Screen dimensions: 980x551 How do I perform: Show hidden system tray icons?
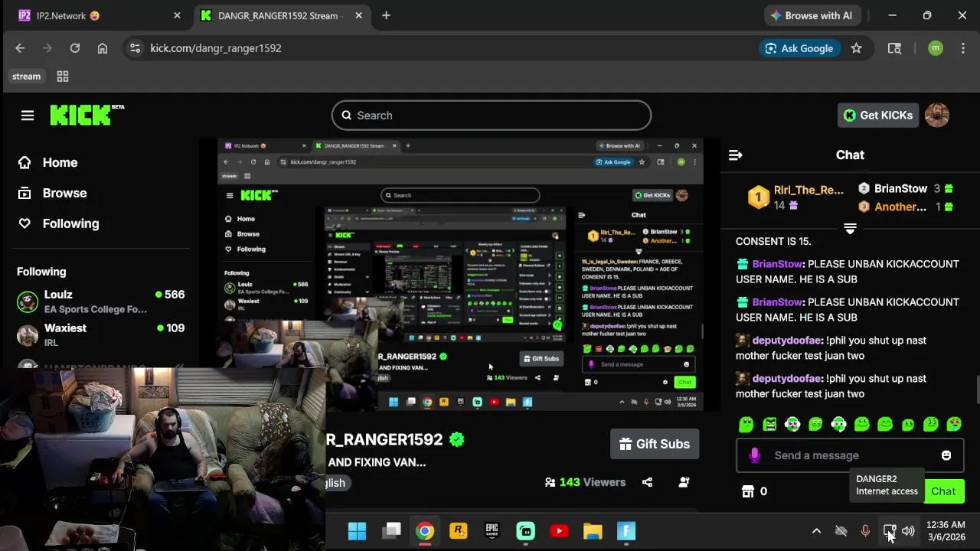pyautogui.click(x=816, y=531)
